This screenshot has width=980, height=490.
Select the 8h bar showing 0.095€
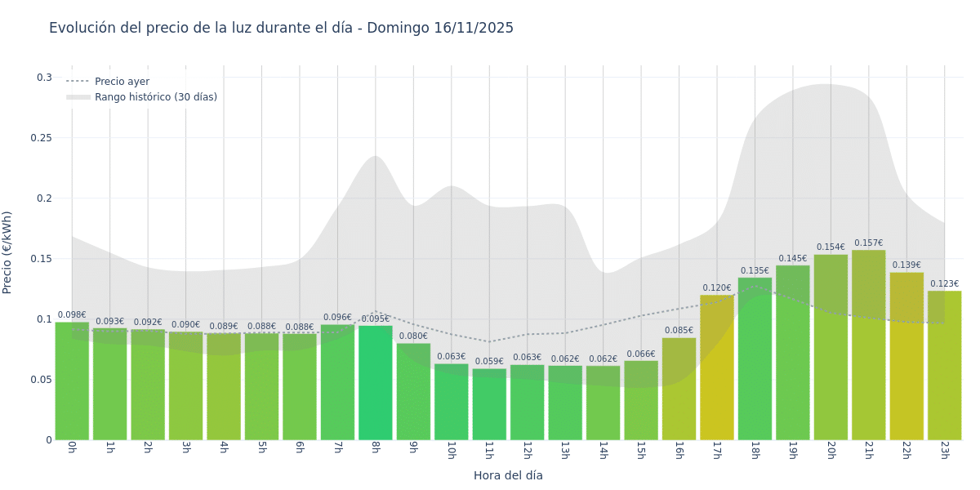[x=375, y=383]
